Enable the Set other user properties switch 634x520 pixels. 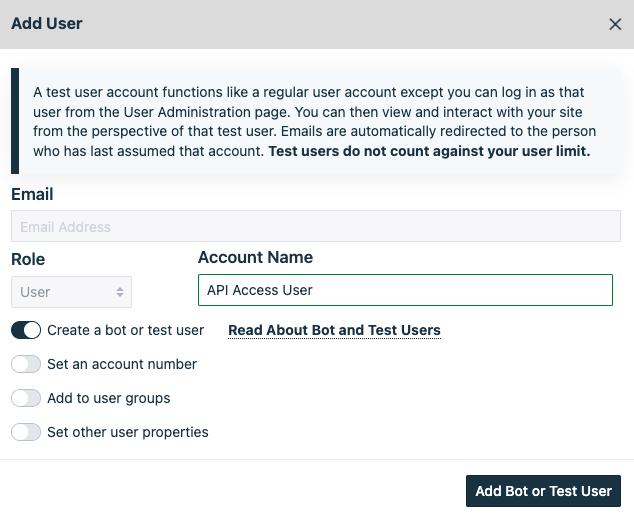pos(26,432)
